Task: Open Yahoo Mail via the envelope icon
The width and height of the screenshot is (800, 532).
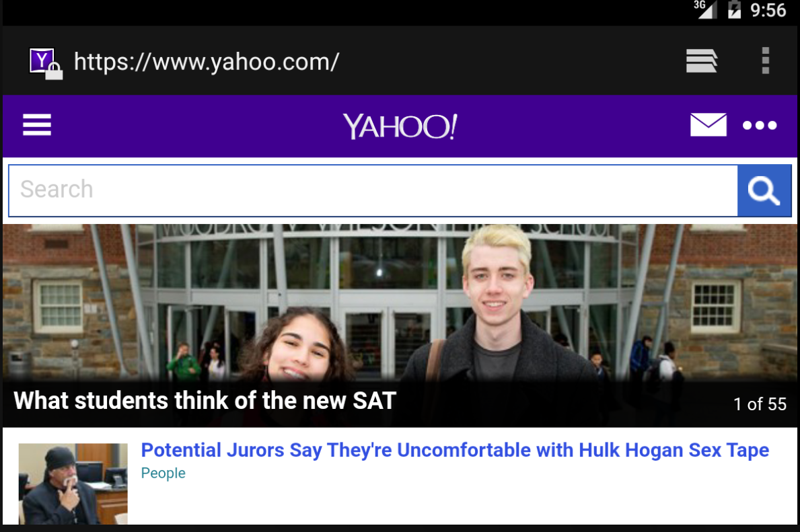Action: [708, 125]
